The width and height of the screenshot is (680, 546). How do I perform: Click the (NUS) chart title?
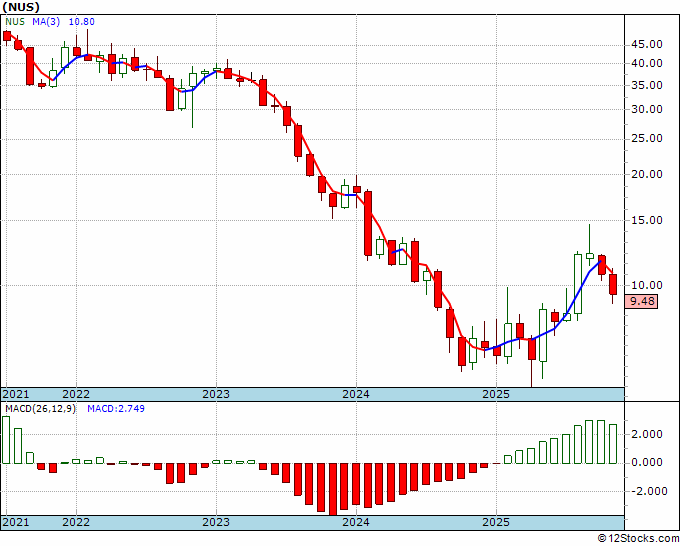click(x=21, y=7)
